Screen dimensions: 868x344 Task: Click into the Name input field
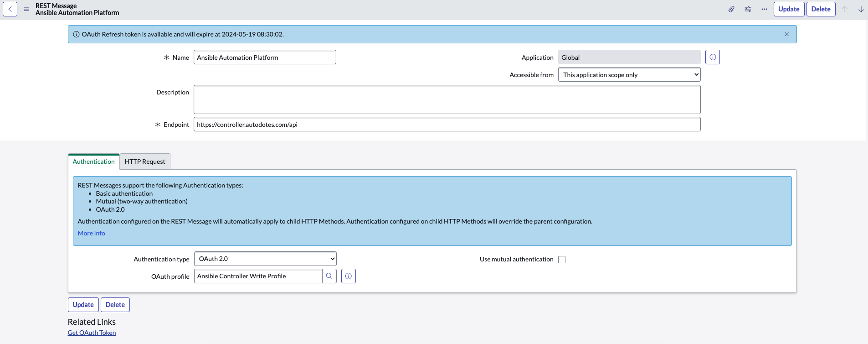coord(265,57)
